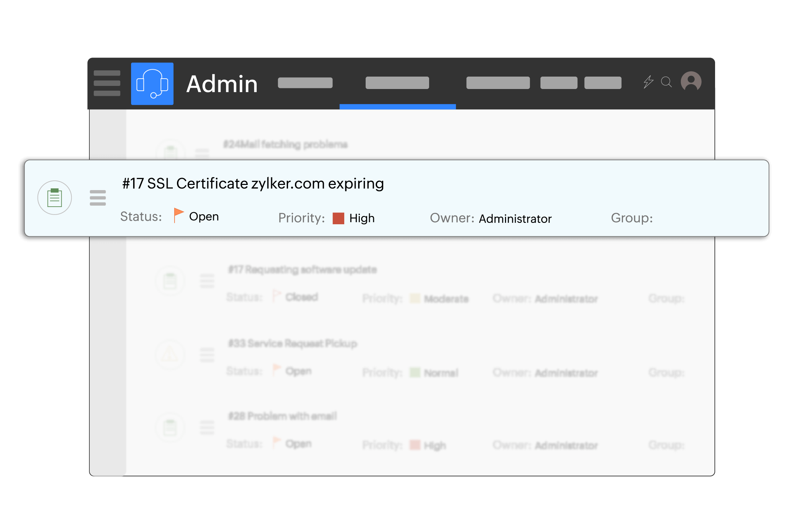Click the orange Open status flag
The height and width of the screenshot is (532, 802).
(178, 215)
